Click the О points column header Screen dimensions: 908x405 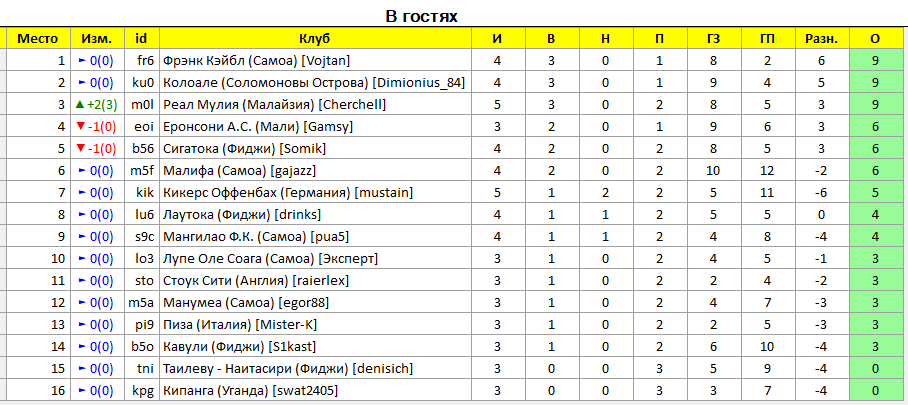point(875,39)
